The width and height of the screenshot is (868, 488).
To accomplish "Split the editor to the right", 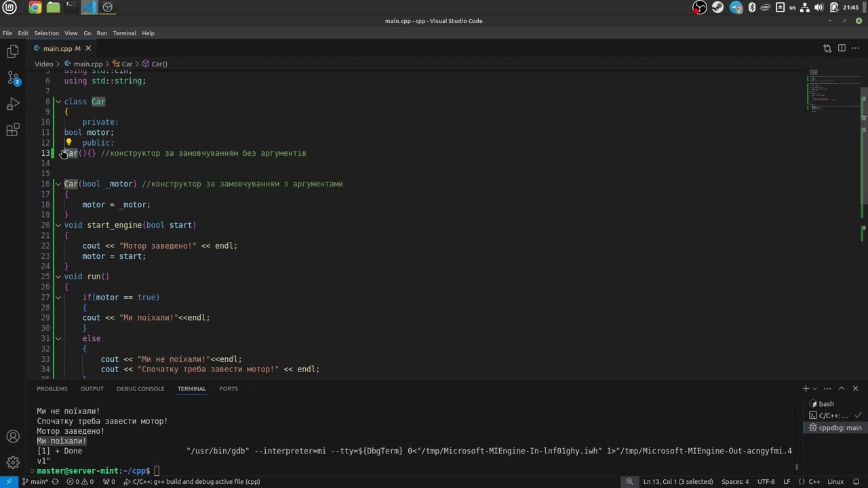I will tap(842, 48).
